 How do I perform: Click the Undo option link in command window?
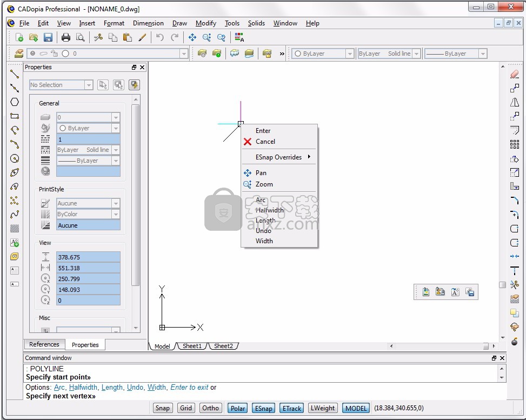[x=135, y=388]
